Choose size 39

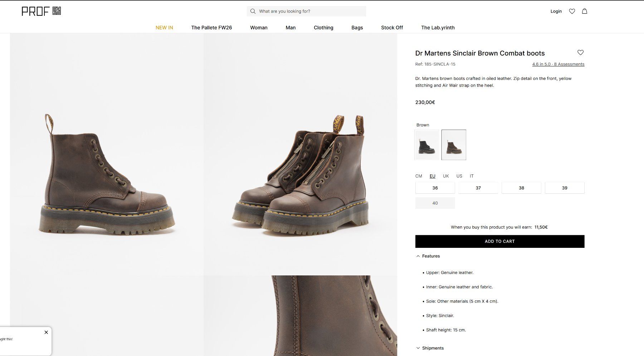click(x=565, y=188)
